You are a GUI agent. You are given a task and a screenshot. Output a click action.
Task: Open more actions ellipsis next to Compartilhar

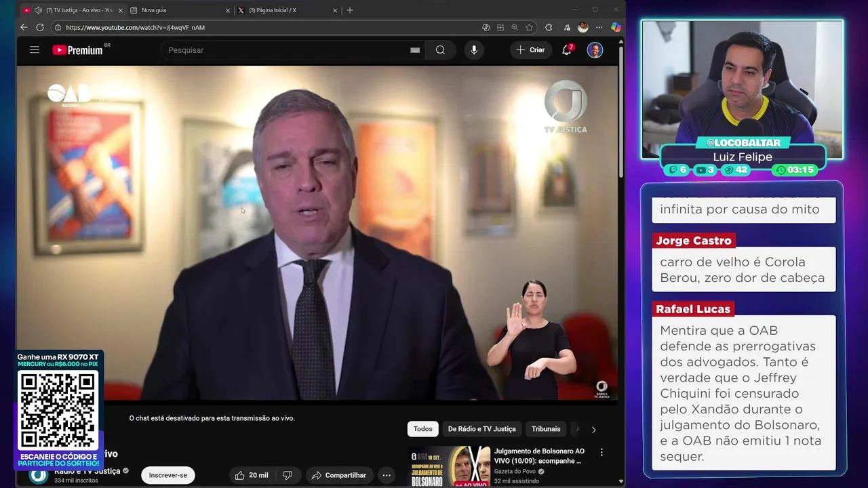tap(386, 475)
